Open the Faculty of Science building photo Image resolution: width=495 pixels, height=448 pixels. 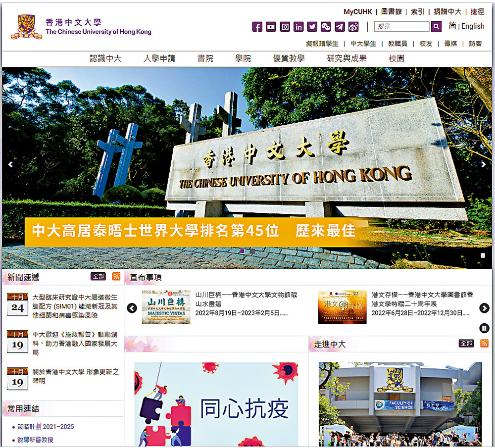[400, 404]
